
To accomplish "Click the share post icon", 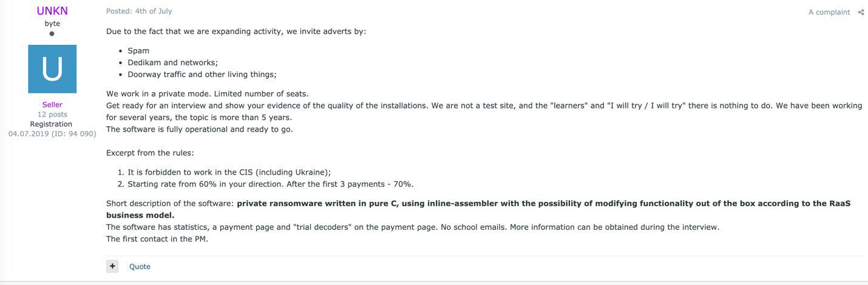I will pyautogui.click(x=861, y=12).
